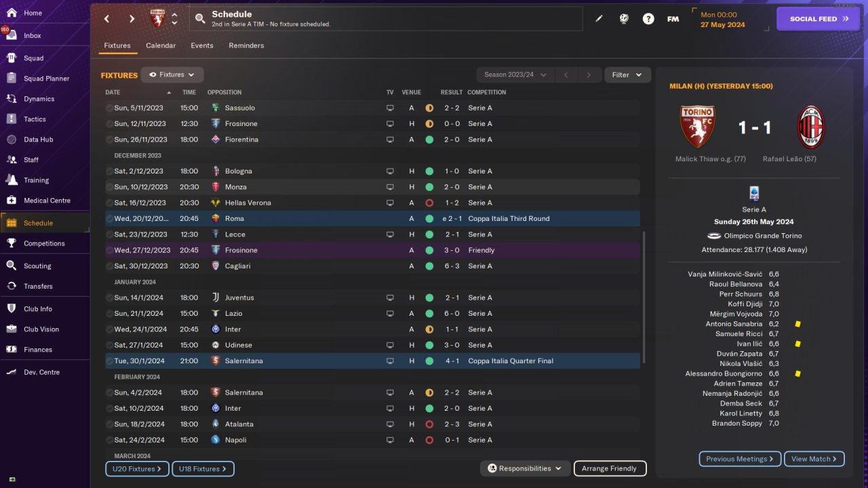Screen dimensions: 868x488
Task: Click the TV icon on the Sassuolo row
Action: (x=390, y=108)
